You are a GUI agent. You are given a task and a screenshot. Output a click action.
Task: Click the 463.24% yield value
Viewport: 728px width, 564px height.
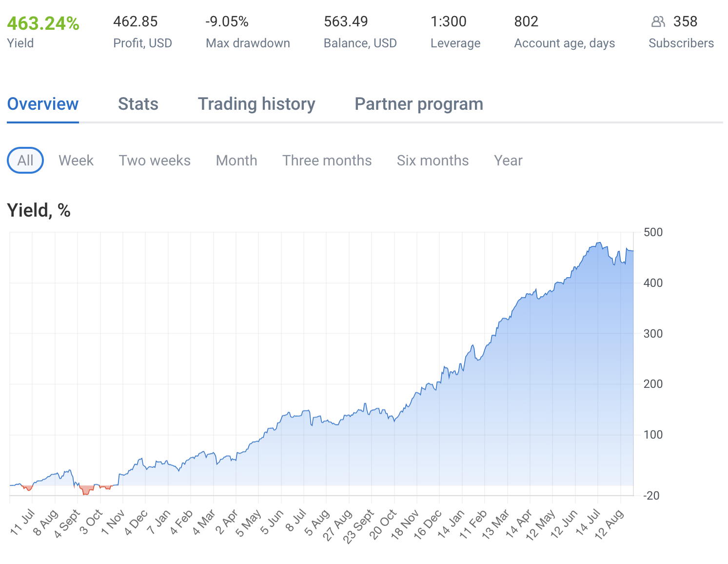coord(43,23)
